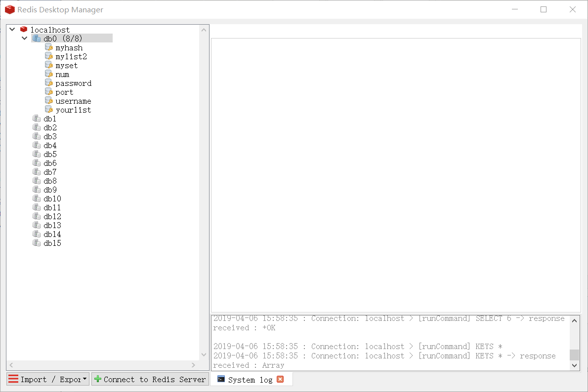Select the db0 (8/8) label

[63, 38]
